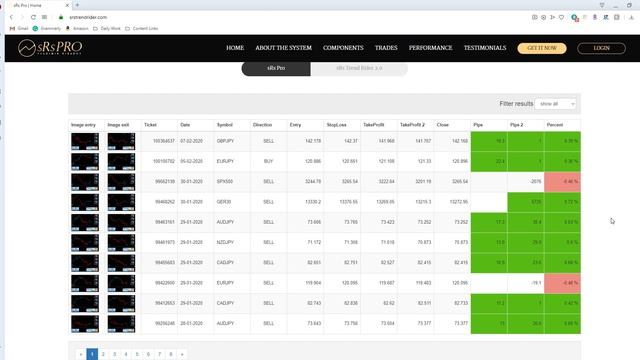Open the Filter results dropdown
The width and height of the screenshot is (640, 360).
pos(556,104)
